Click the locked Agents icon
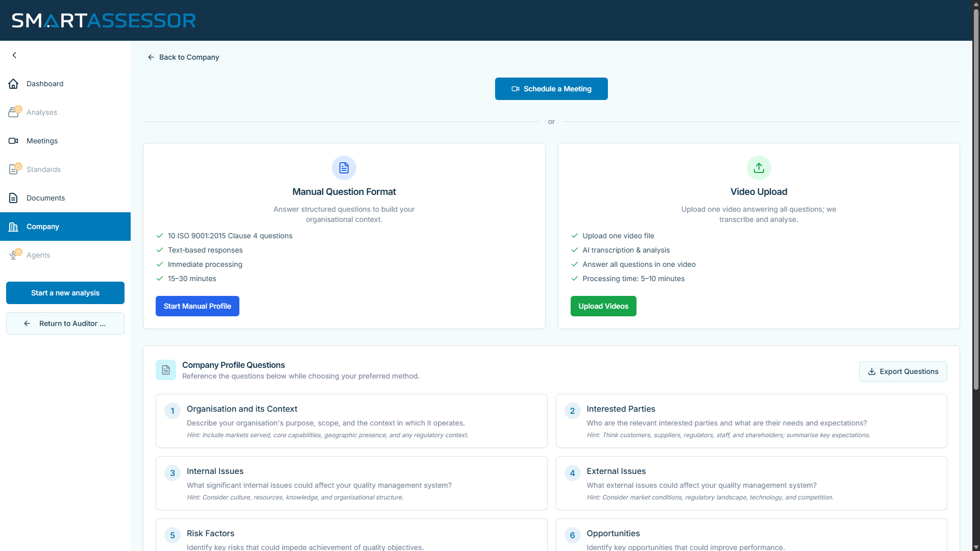The image size is (980, 551). pos(13,255)
